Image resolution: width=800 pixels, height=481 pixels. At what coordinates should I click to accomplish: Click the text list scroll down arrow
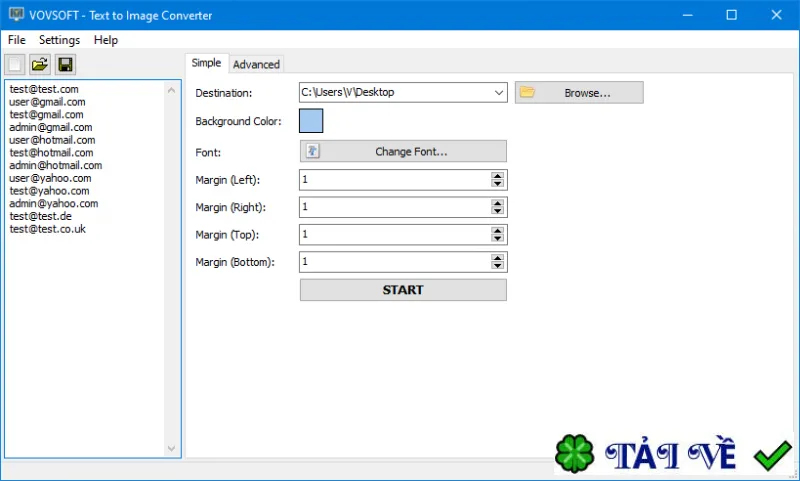[x=171, y=448]
